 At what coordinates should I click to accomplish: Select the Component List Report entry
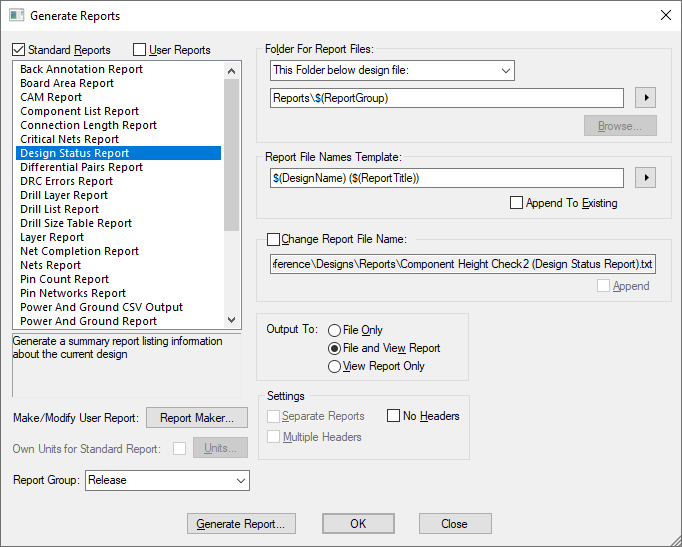coord(79,111)
